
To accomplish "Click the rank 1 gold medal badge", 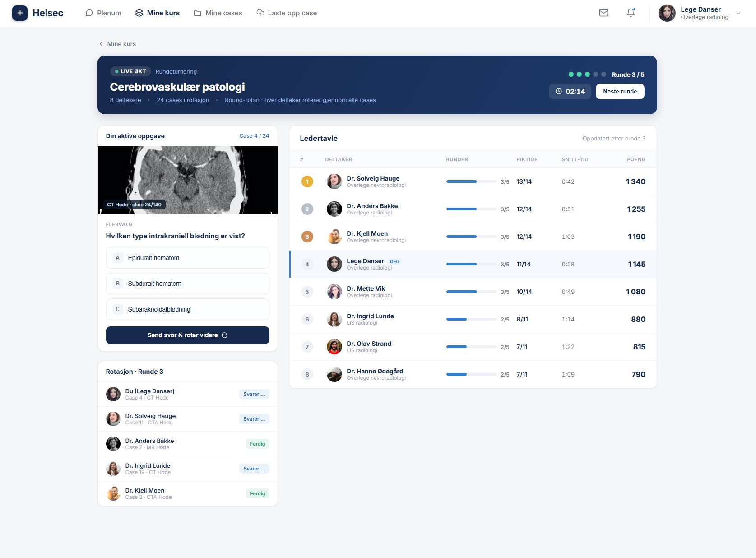I will pyautogui.click(x=307, y=181).
